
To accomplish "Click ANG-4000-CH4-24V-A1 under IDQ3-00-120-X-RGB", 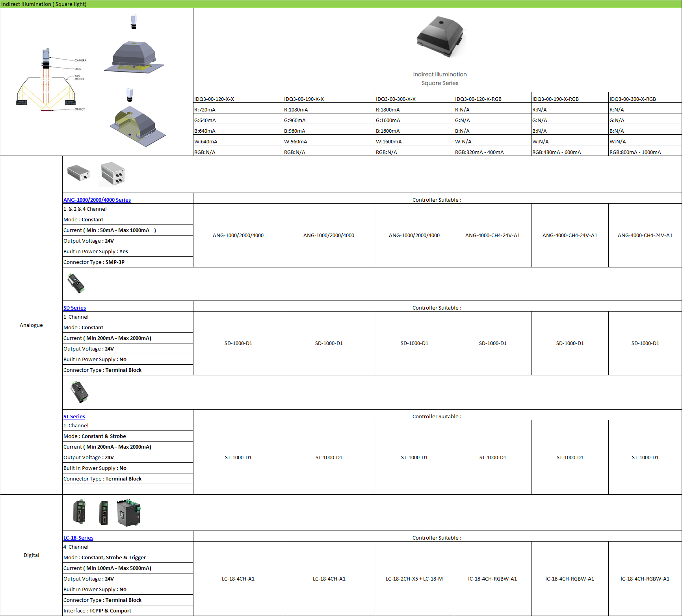I will pyautogui.click(x=492, y=235).
